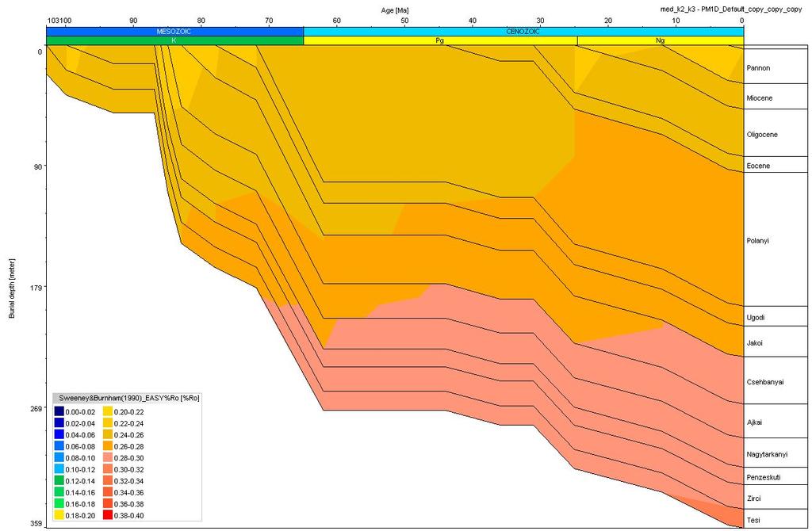Screen dimensions: 812x531
Task: Click the 0.38-0.40 red legend swatch
Action: coord(108,515)
